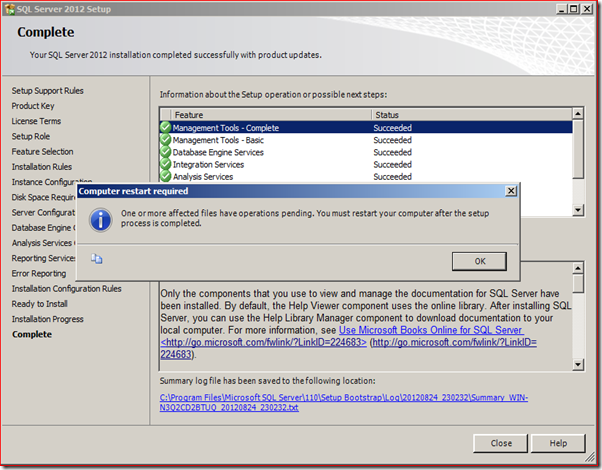Click the copy icon in restart dialog

(97, 259)
